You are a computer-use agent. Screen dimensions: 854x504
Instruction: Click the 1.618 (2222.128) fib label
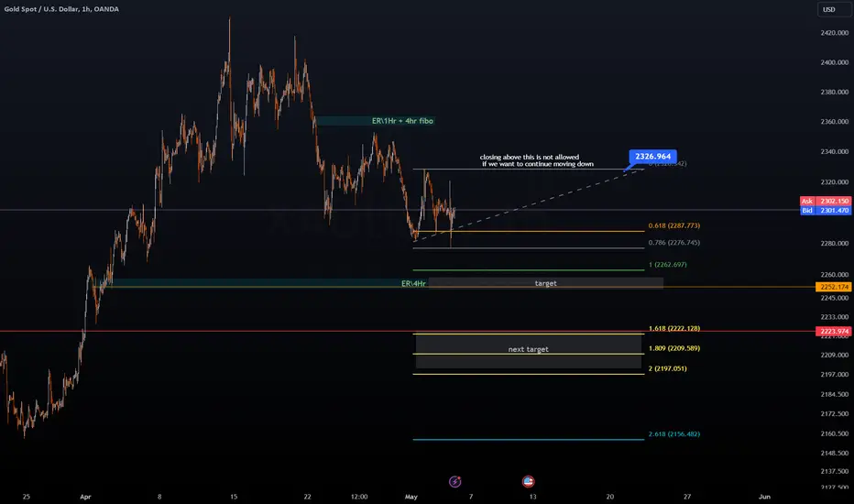[x=674, y=328]
